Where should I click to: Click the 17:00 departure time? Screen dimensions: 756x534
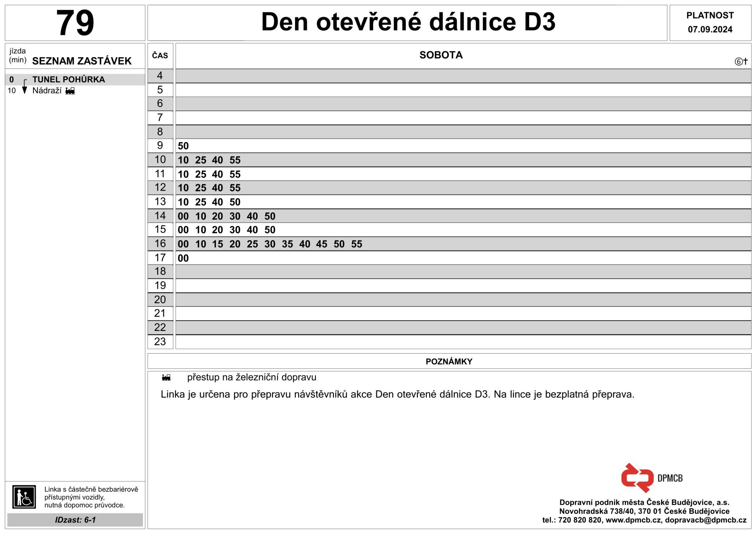pos(183,258)
